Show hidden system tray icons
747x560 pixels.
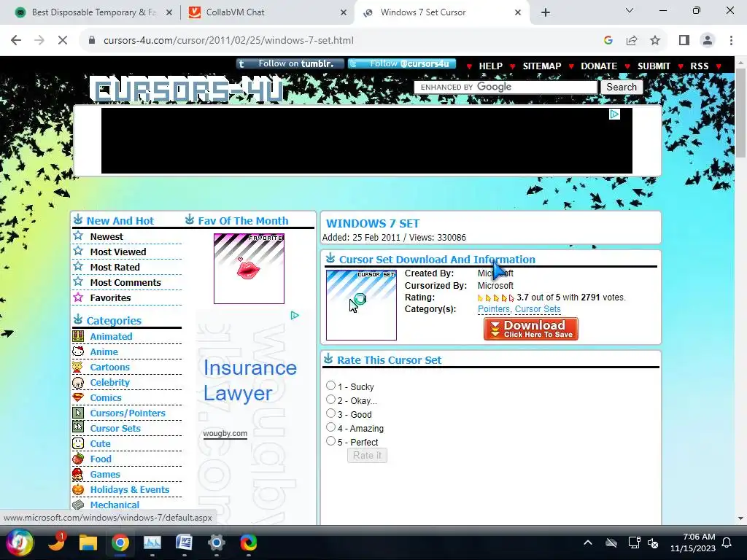coord(588,542)
